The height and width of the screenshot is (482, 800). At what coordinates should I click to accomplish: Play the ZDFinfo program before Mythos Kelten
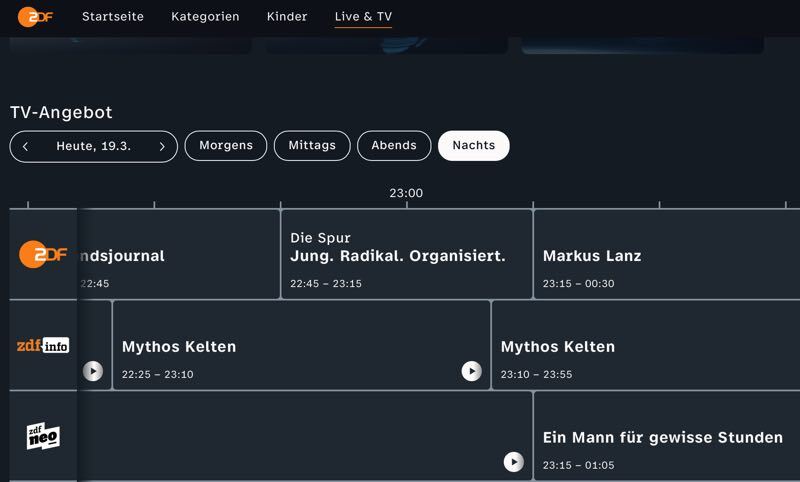[x=93, y=371]
